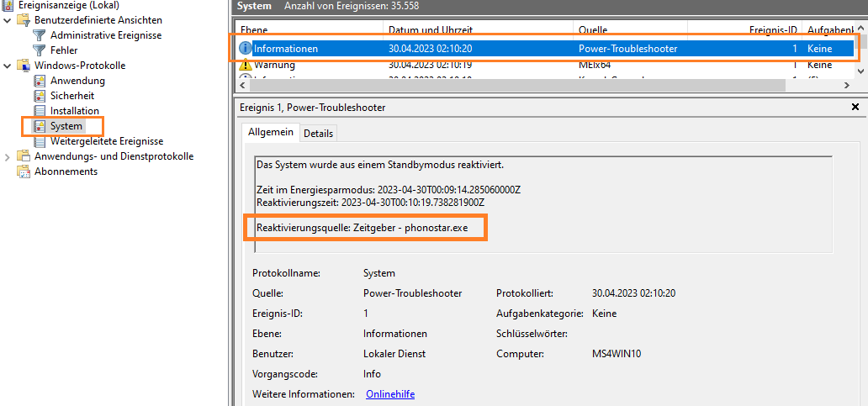Click the computer name MS4WIN10

(x=617, y=354)
